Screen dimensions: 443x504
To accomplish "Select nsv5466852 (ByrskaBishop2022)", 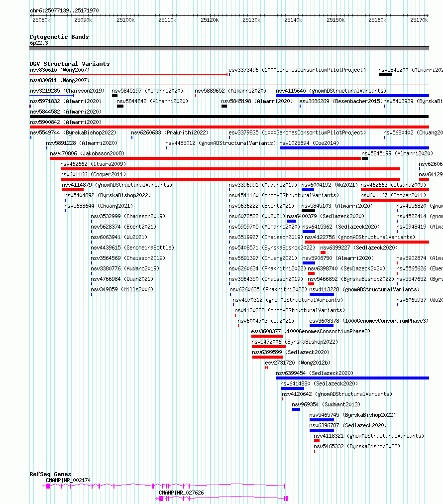I will coord(351,279).
